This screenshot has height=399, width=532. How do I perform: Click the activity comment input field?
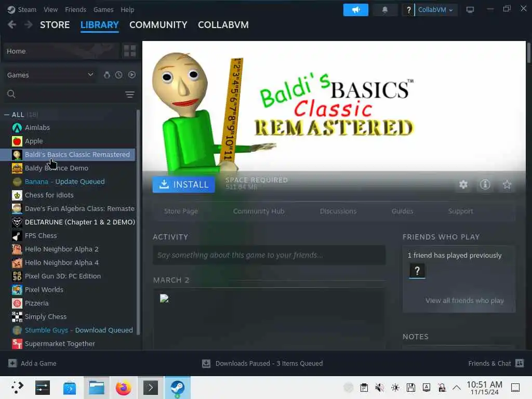click(x=269, y=255)
